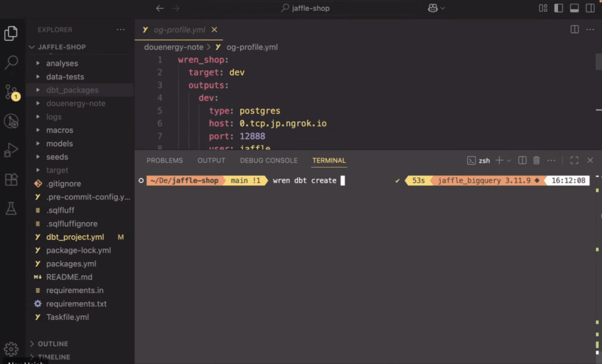Maximize the terminal panel size

pyautogui.click(x=574, y=160)
